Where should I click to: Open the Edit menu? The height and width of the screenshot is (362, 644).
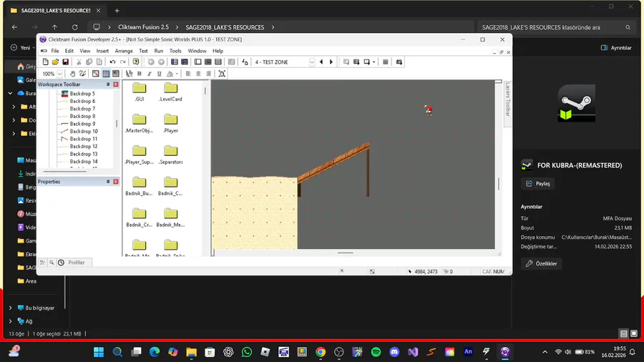click(x=69, y=51)
